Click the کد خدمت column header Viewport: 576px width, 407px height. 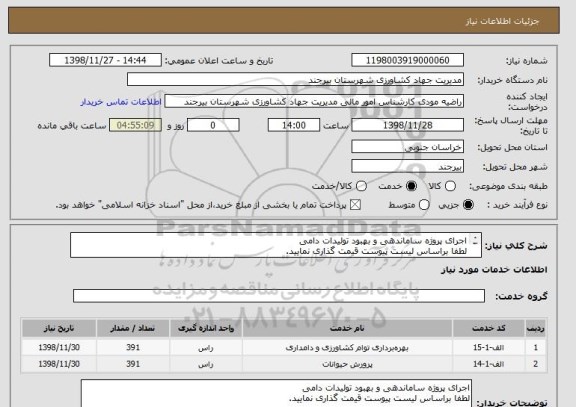click(x=489, y=328)
